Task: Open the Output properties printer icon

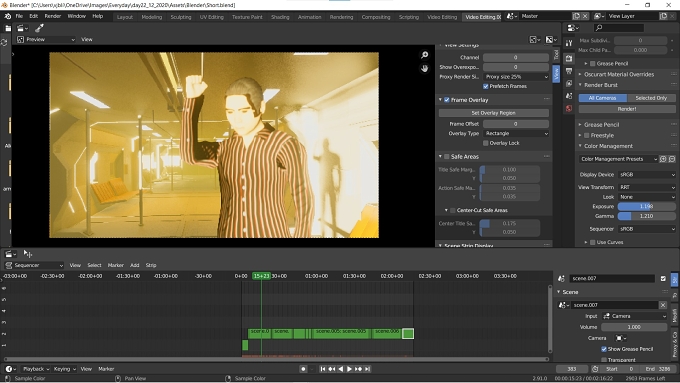Action: click(x=569, y=71)
